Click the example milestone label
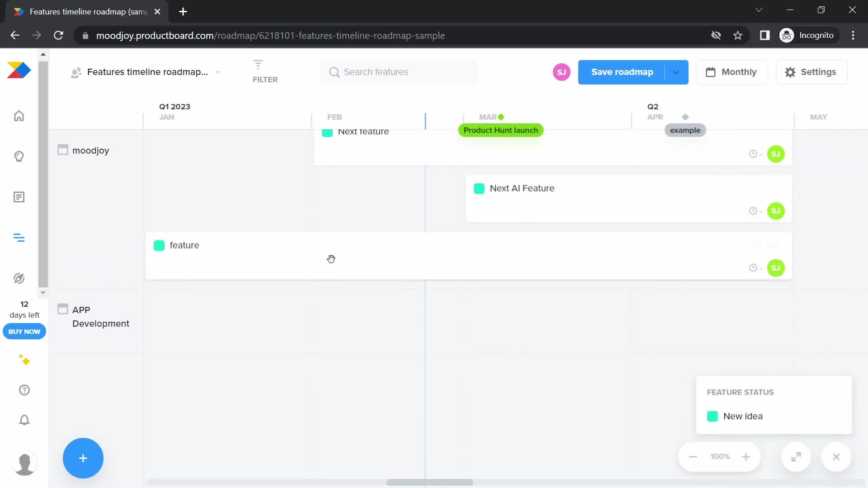 click(685, 130)
